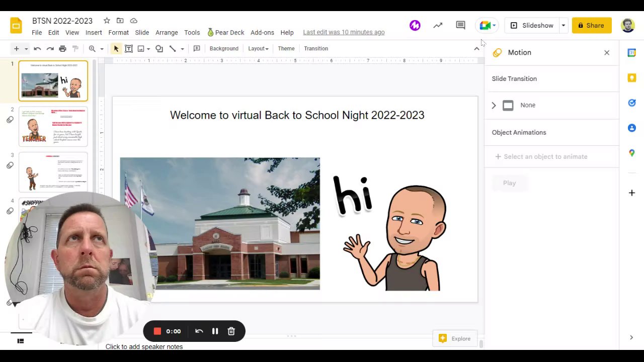The image size is (644, 362).
Task: Print the presentation
Action: point(62,48)
